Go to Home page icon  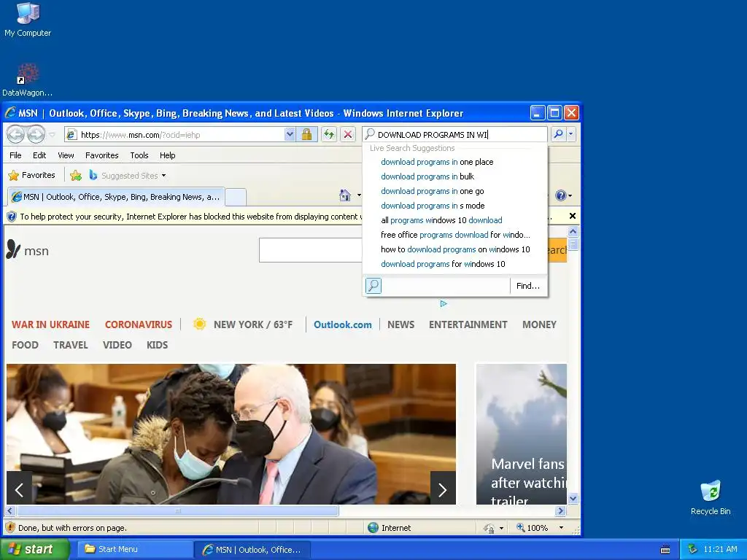[345, 195]
